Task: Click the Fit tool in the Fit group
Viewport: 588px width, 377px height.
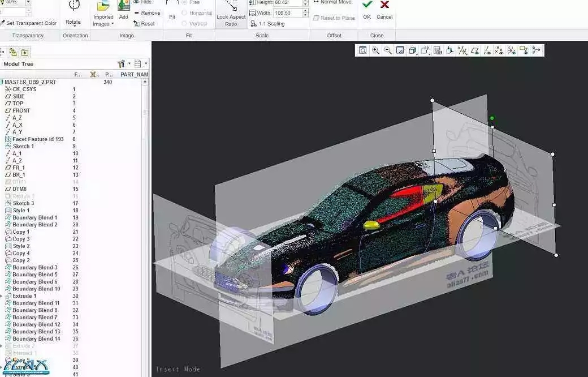Action: point(172,16)
